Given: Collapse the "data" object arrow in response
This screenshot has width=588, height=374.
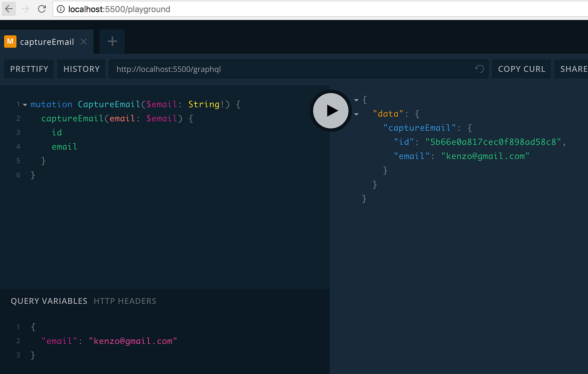Looking at the screenshot, I should pos(357,114).
